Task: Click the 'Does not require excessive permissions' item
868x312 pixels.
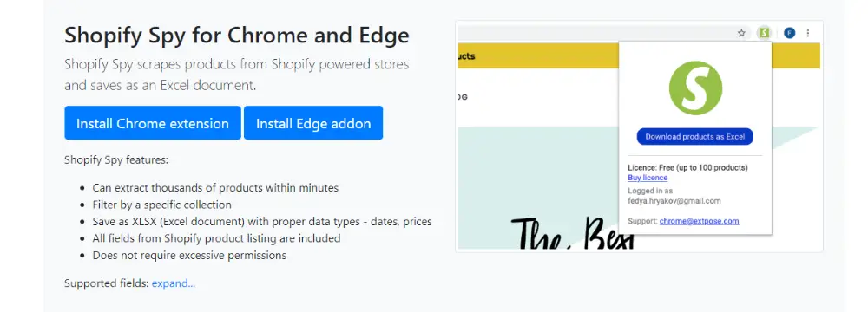Action: pos(189,256)
